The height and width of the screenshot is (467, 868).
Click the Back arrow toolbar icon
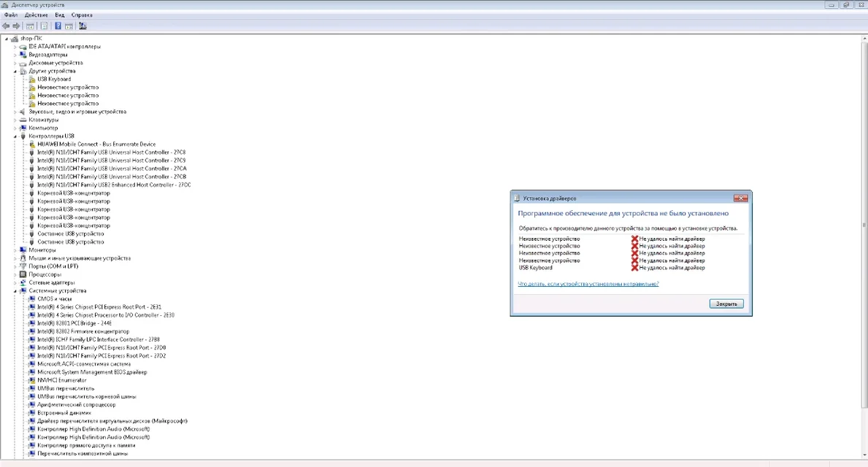[x=6, y=26]
